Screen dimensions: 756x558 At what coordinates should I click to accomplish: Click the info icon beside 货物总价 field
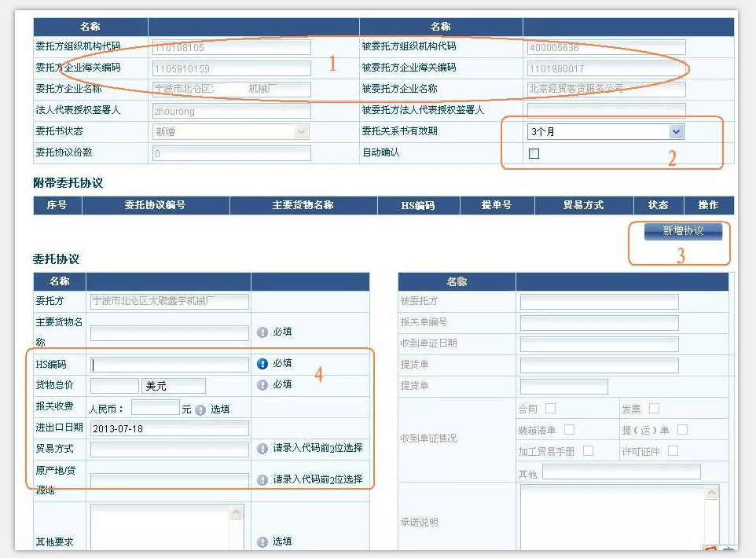coord(262,385)
